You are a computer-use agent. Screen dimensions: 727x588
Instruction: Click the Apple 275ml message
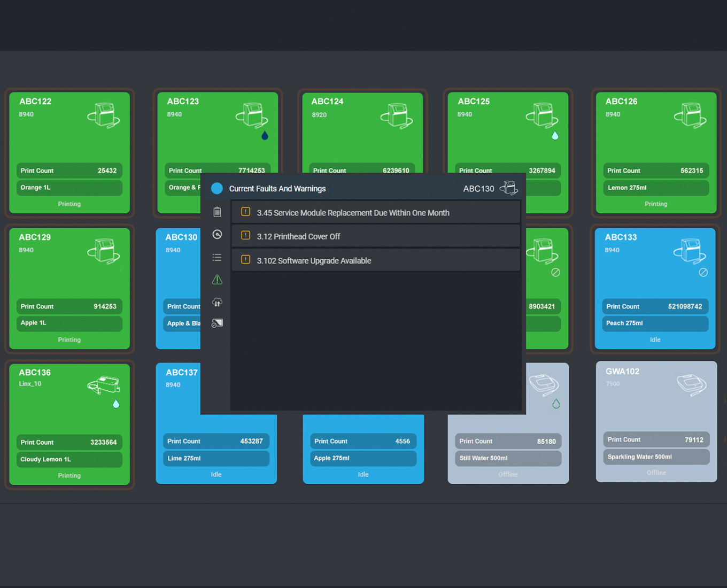(363, 458)
